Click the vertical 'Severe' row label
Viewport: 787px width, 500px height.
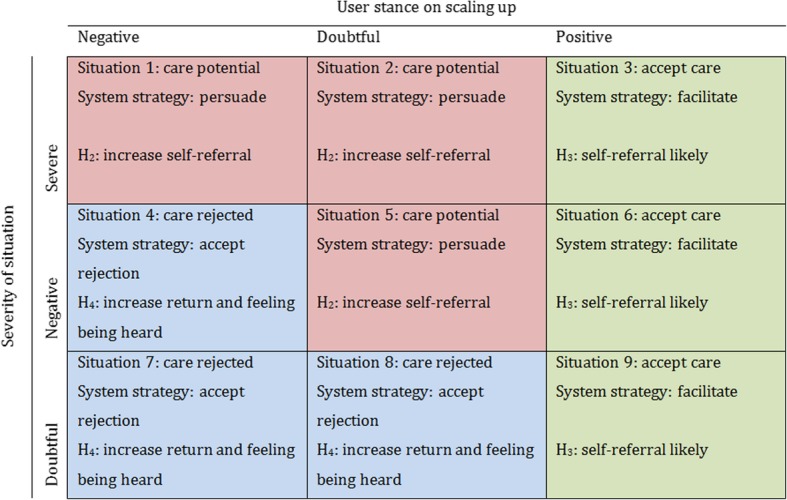tap(52, 174)
